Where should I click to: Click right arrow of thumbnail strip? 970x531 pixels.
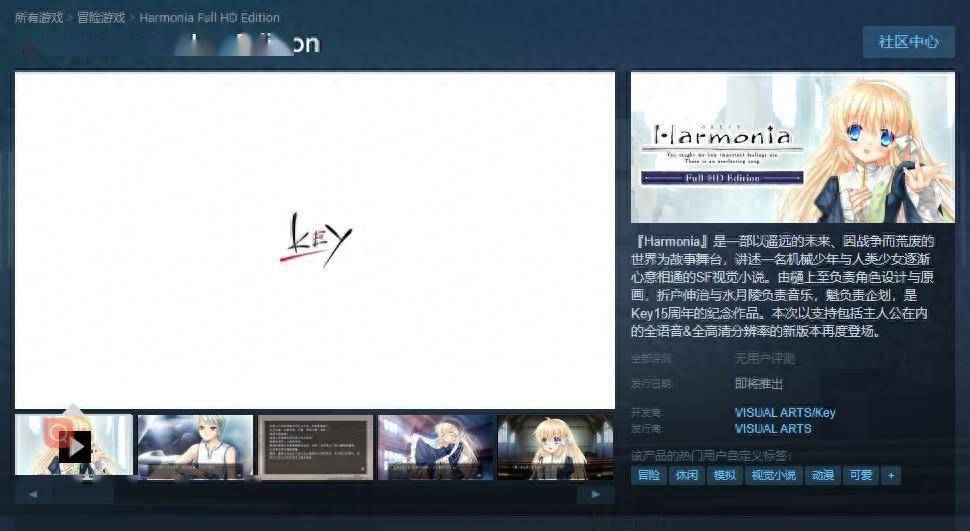click(x=596, y=494)
